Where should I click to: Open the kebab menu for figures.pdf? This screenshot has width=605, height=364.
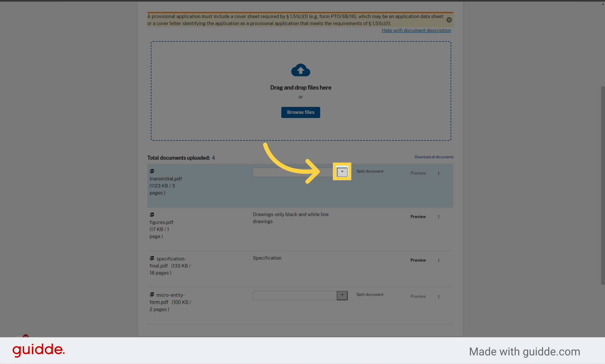(439, 216)
